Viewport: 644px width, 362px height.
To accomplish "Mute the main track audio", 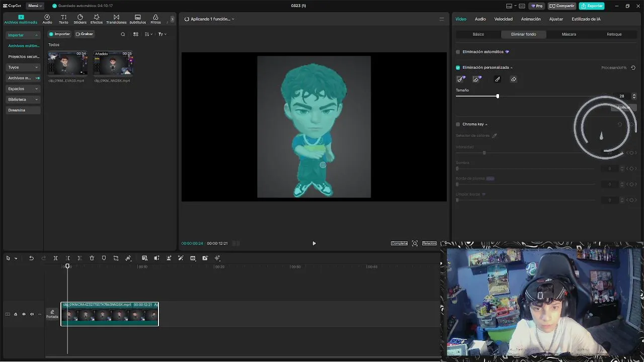I will point(32,314).
